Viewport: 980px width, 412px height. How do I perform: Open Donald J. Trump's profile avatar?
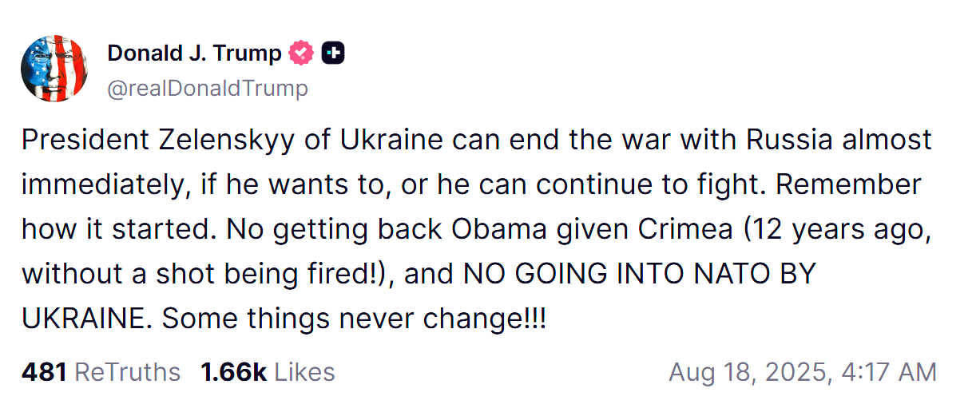coord(54,69)
